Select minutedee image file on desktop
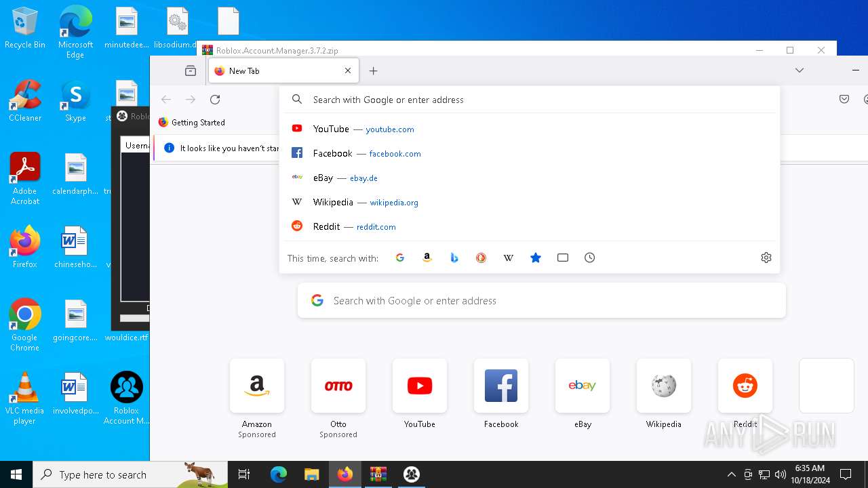This screenshot has width=868, height=488. (x=126, y=28)
